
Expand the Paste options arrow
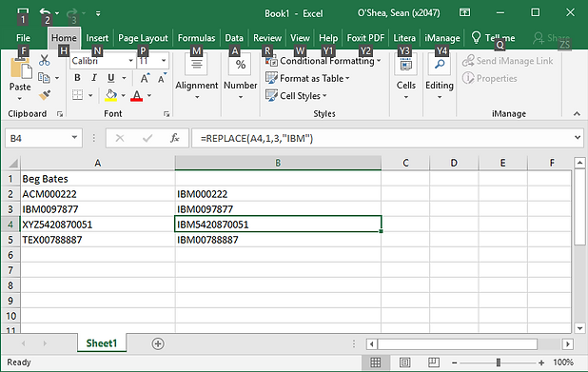click(x=20, y=98)
